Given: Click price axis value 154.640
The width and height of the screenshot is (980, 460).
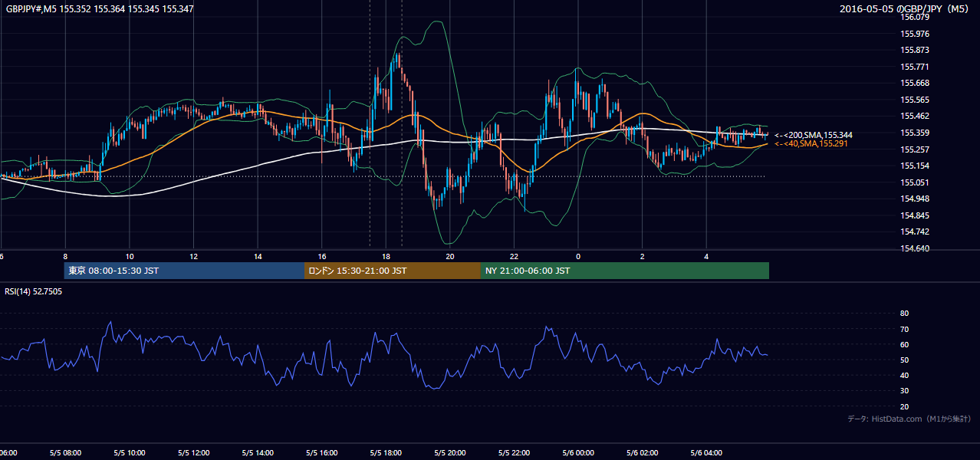Looking at the screenshot, I should pyautogui.click(x=915, y=248).
